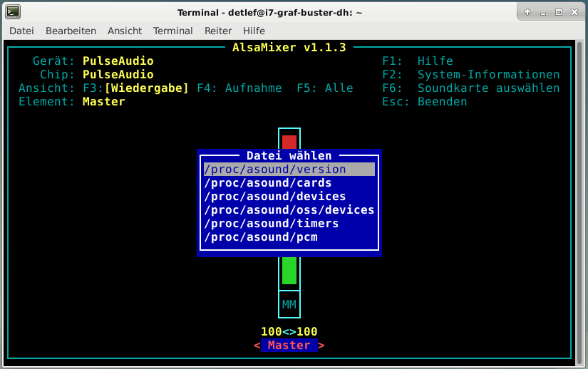Select /proc/asound/oss/devices entry
Screen dimensions: 588x369
[289, 209]
